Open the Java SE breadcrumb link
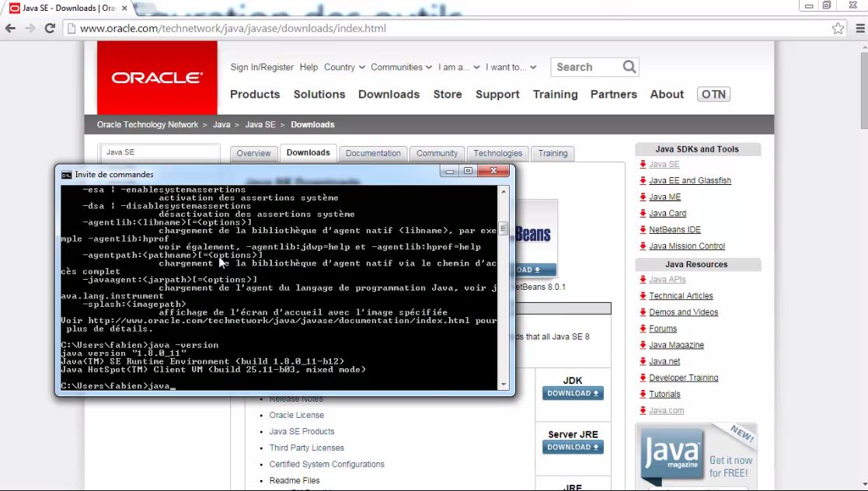 tap(260, 124)
